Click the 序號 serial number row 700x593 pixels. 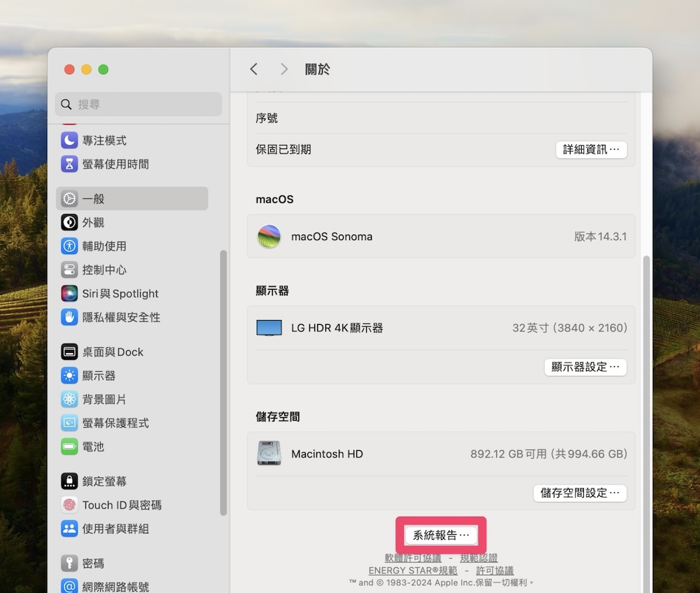[x=441, y=118]
